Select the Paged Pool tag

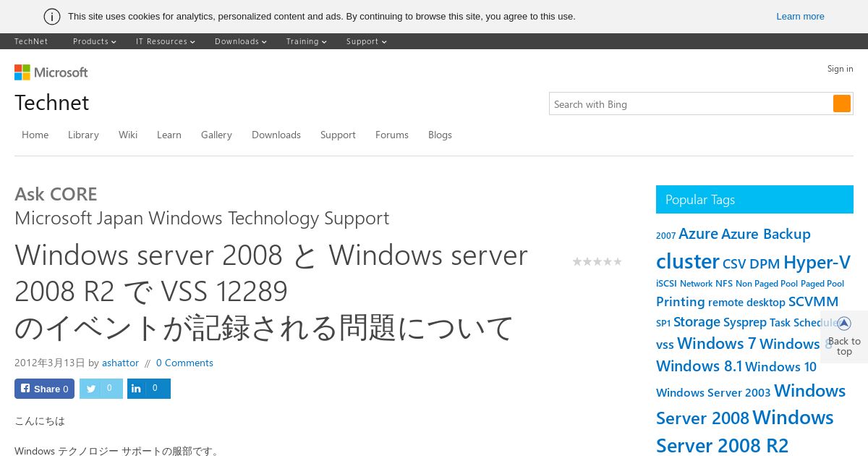point(822,284)
